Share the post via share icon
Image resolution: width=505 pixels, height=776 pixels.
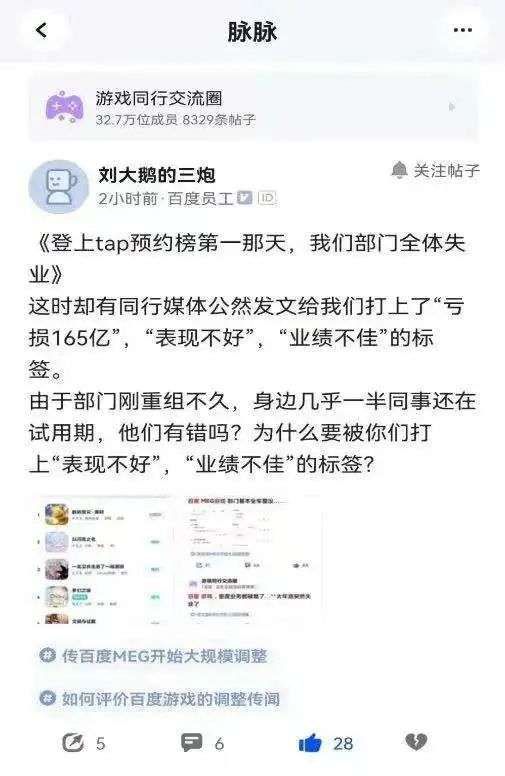tap(73, 743)
